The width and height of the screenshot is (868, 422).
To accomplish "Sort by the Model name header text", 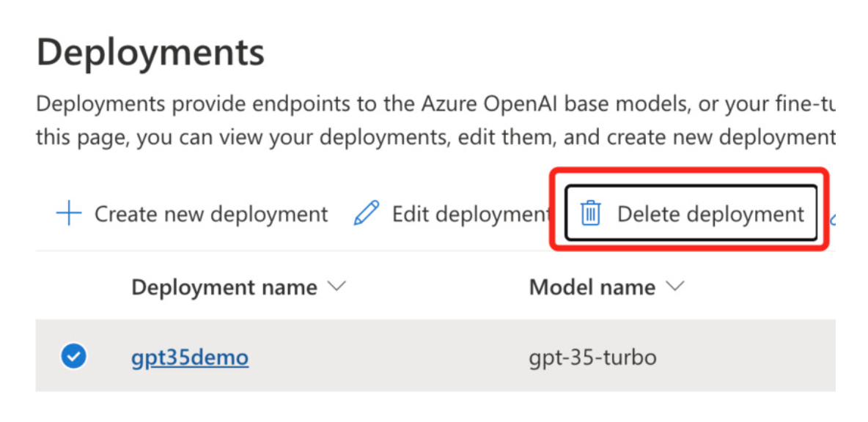I will click(x=592, y=287).
